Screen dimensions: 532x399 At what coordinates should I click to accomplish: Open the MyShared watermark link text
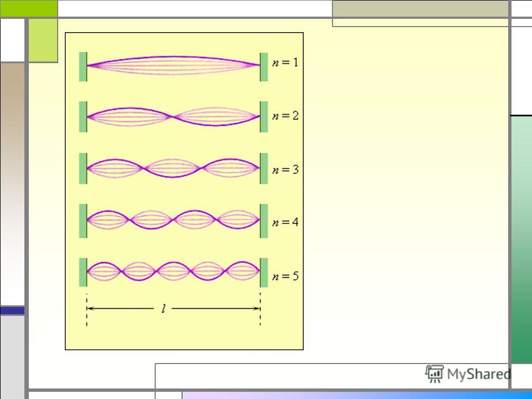point(479,374)
